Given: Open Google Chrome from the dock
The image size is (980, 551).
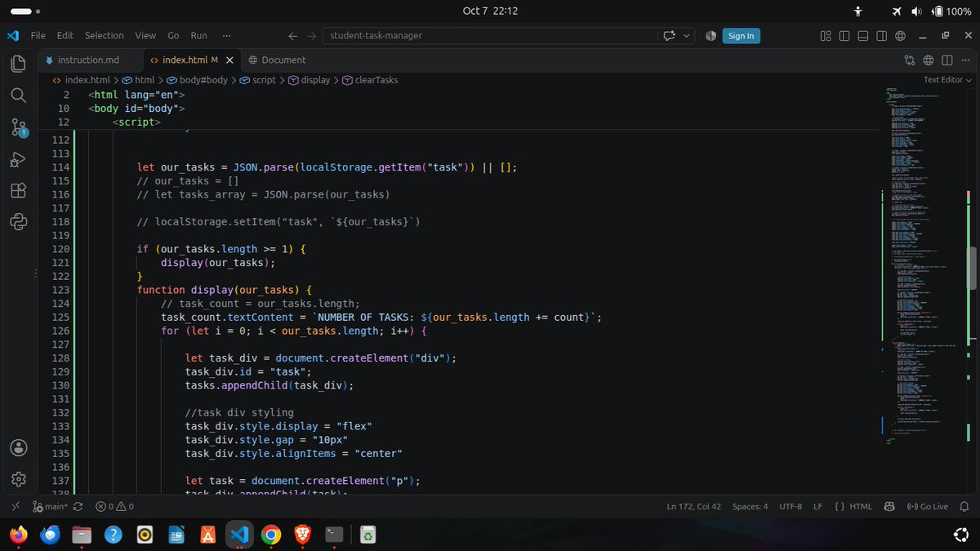Looking at the screenshot, I should click(x=270, y=535).
